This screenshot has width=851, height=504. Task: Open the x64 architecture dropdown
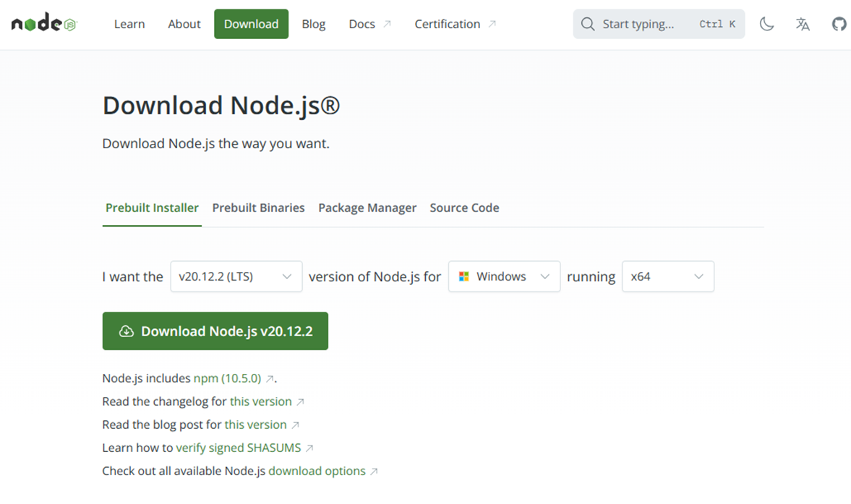(x=667, y=276)
